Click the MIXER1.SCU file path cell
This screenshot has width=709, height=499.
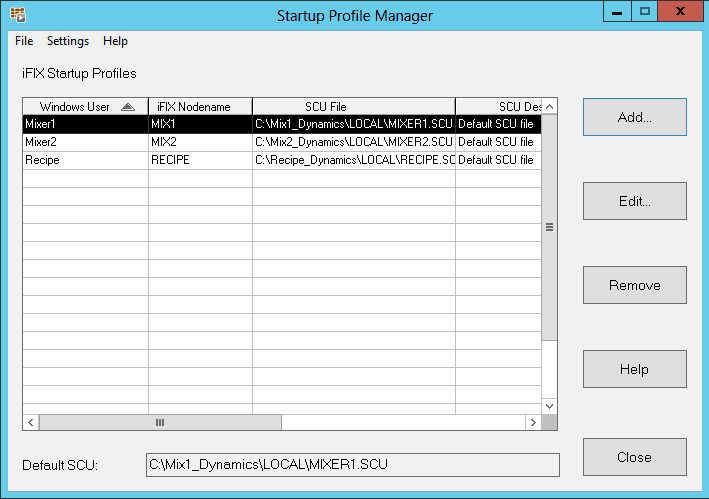pyautogui.click(x=354, y=124)
